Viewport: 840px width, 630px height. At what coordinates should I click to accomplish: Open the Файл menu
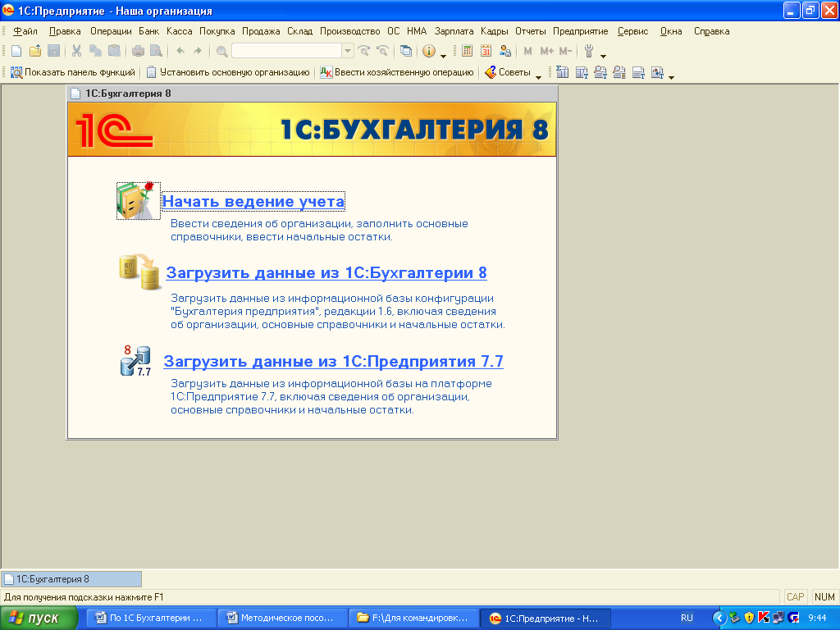(25, 31)
